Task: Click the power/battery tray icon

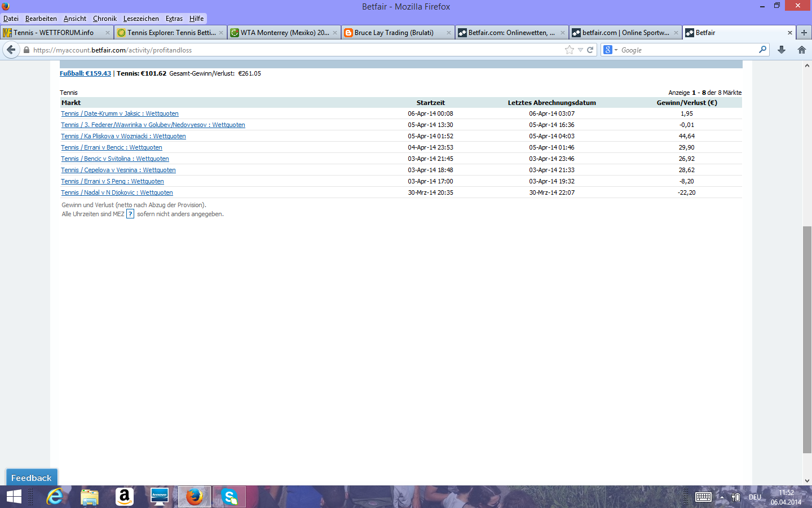Action: pyautogui.click(x=736, y=497)
